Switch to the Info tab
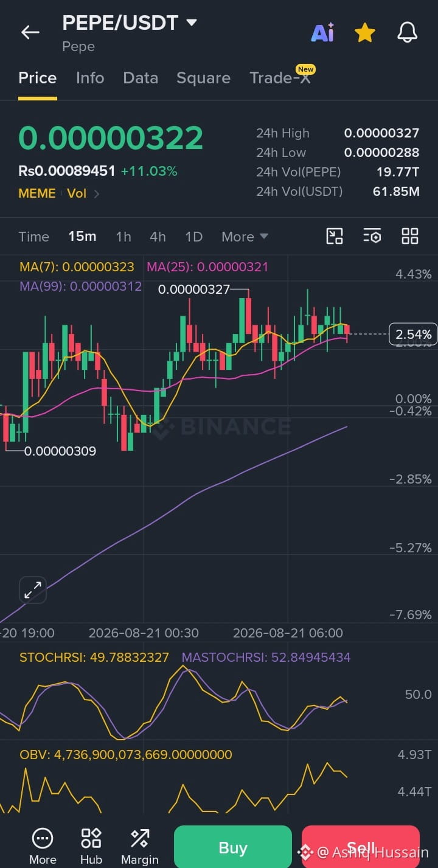Viewport: 438px width, 868px height. pos(90,78)
